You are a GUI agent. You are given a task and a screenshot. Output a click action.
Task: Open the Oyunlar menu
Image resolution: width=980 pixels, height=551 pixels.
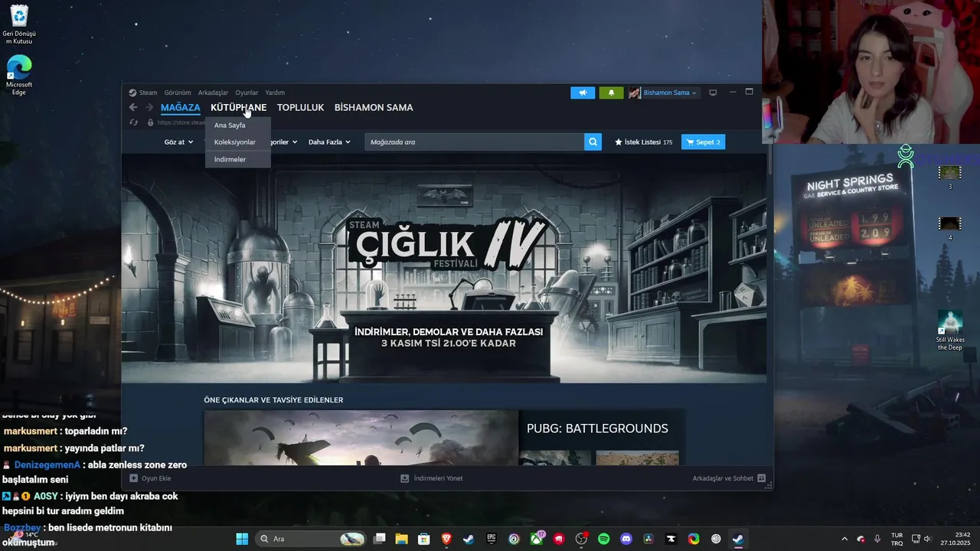[247, 93]
